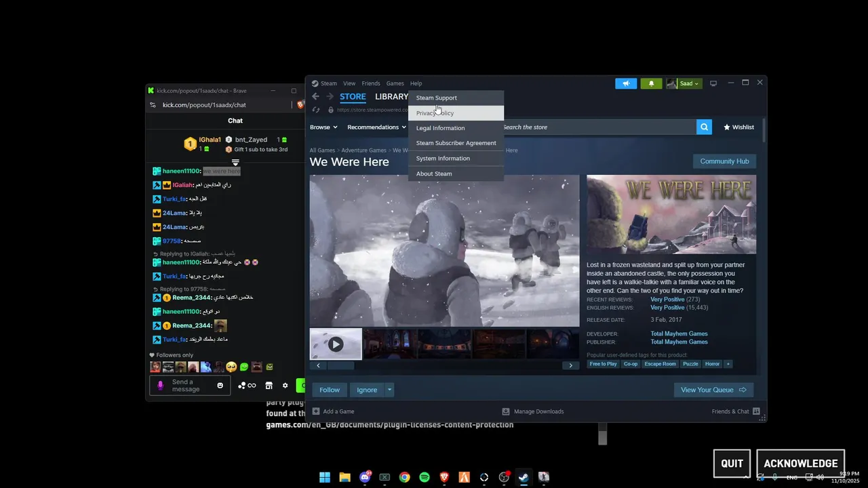
Task: Click the Steam taskbar icon
Action: point(524,477)
